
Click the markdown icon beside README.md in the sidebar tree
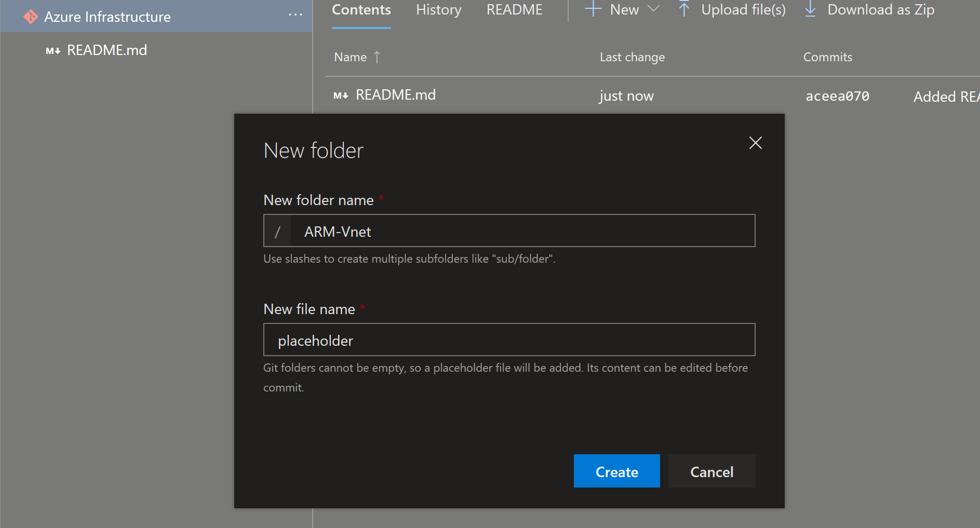pos(53,51)
